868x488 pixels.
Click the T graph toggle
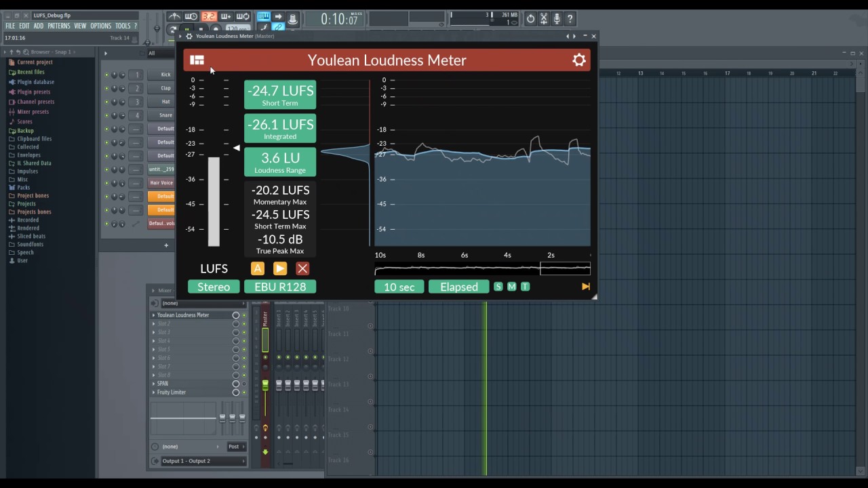[525, 287]
